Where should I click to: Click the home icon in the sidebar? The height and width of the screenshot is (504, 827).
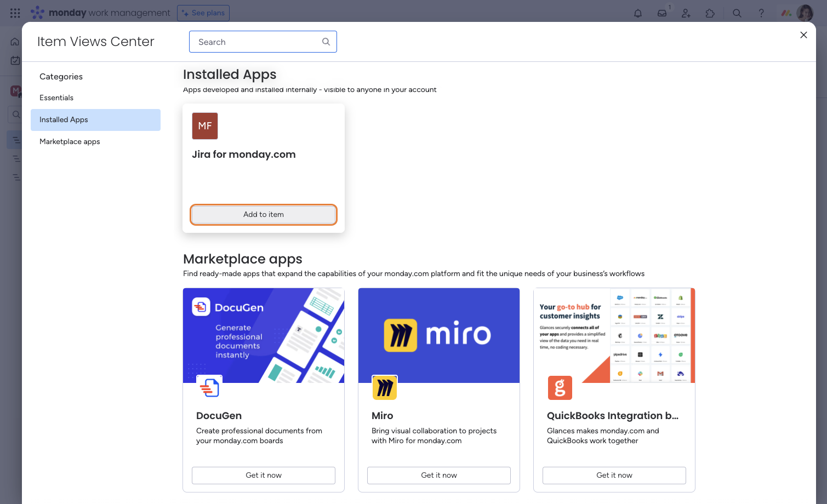tap(15, 42)
